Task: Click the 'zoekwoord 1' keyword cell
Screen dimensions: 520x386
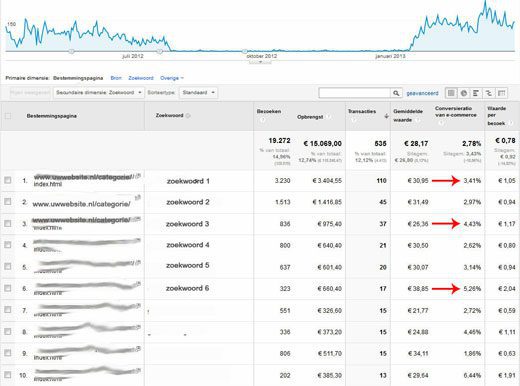Action: coord(188,181)
